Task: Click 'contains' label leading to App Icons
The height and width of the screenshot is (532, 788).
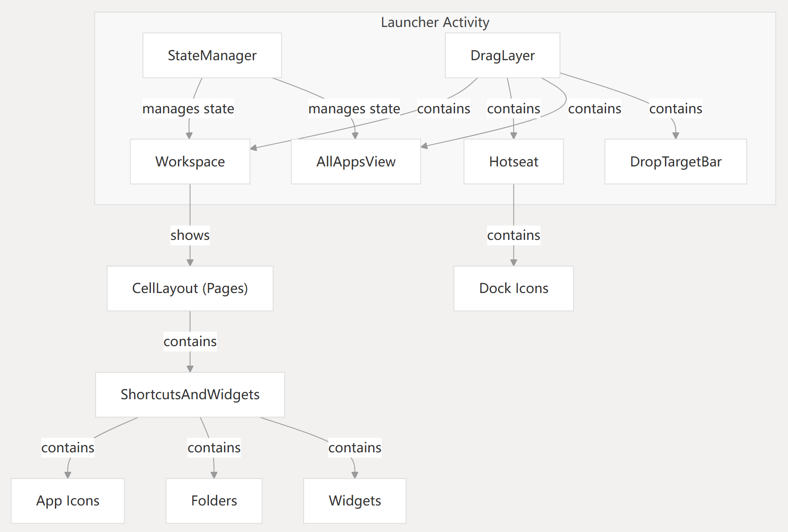Action: click(x=68, y=447)
